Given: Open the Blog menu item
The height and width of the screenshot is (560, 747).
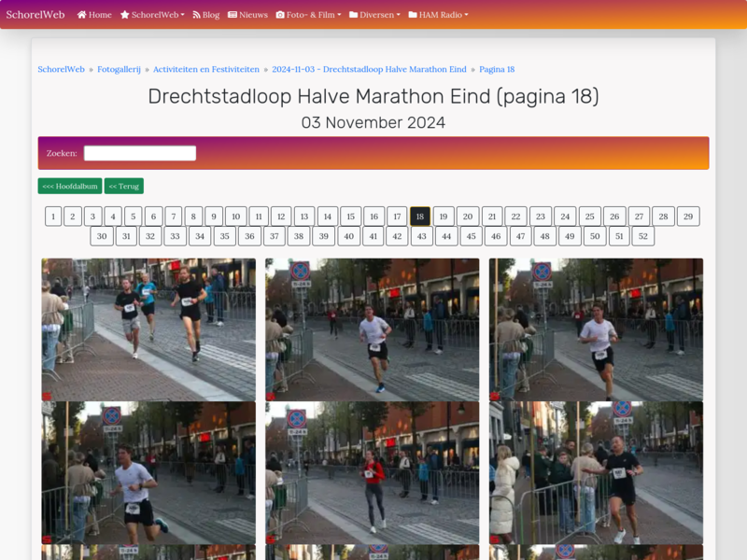Looking at the screenshot, I should point(206,15).
